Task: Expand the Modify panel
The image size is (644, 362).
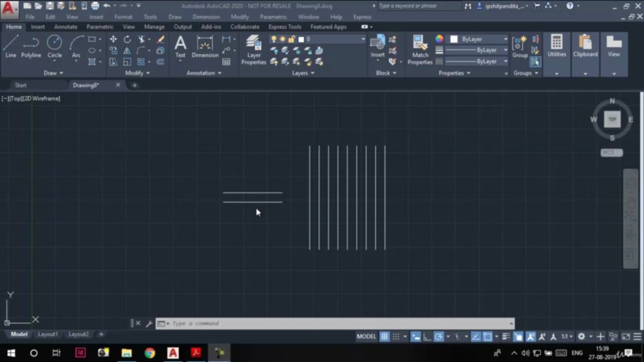Action: coord(138,73)
